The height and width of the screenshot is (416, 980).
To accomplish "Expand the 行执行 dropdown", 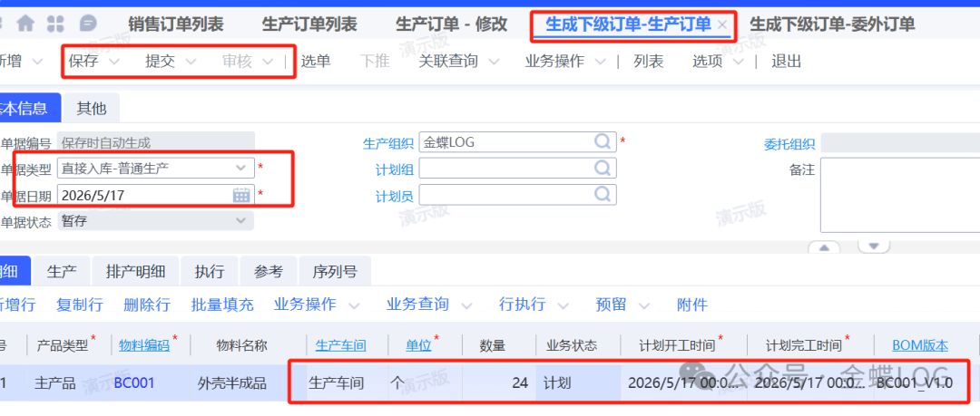I will [x=563, y=305].
